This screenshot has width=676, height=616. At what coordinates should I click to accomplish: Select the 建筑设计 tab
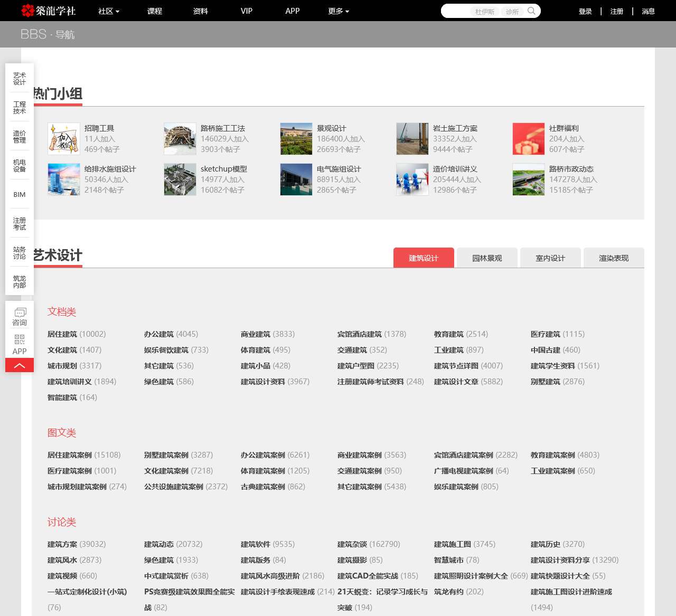coord(424,258)
